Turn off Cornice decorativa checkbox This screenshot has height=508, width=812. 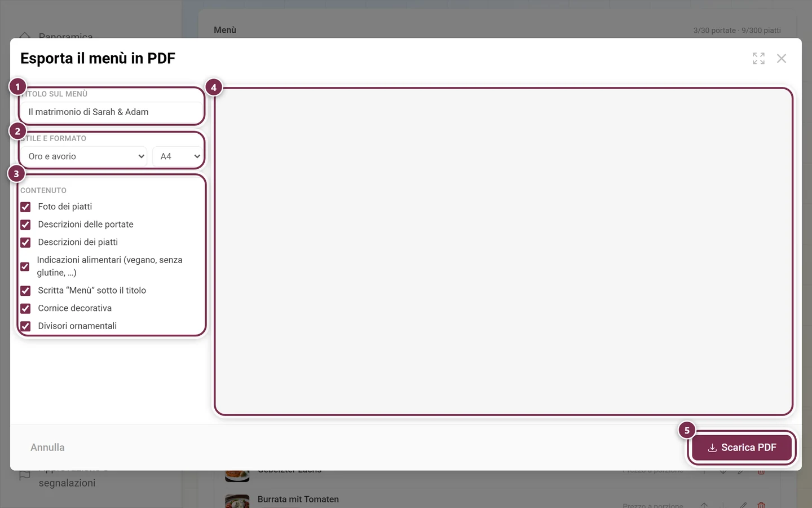25,308
